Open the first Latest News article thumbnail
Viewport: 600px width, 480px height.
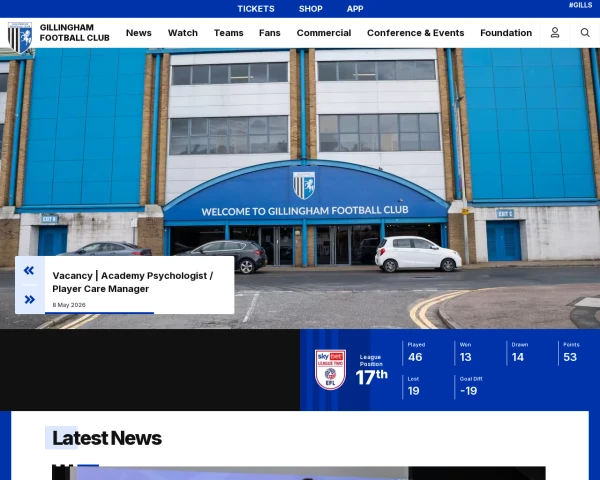[298, 473]
